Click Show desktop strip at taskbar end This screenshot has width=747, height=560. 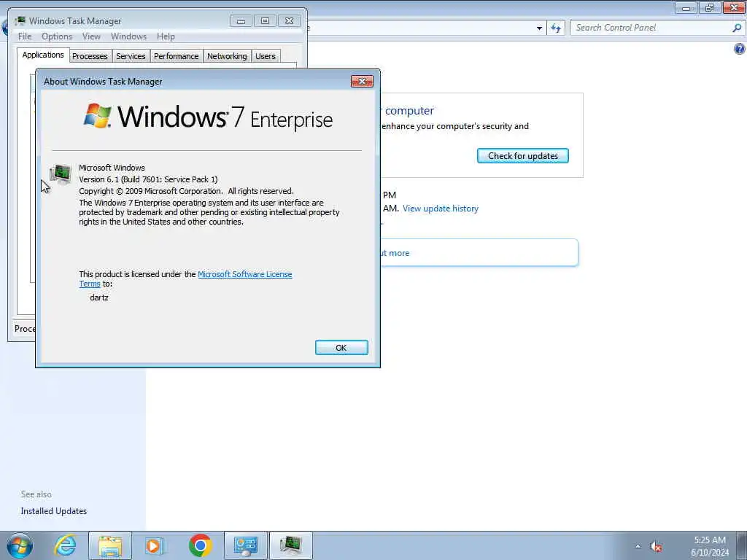(x=743, y=545)
